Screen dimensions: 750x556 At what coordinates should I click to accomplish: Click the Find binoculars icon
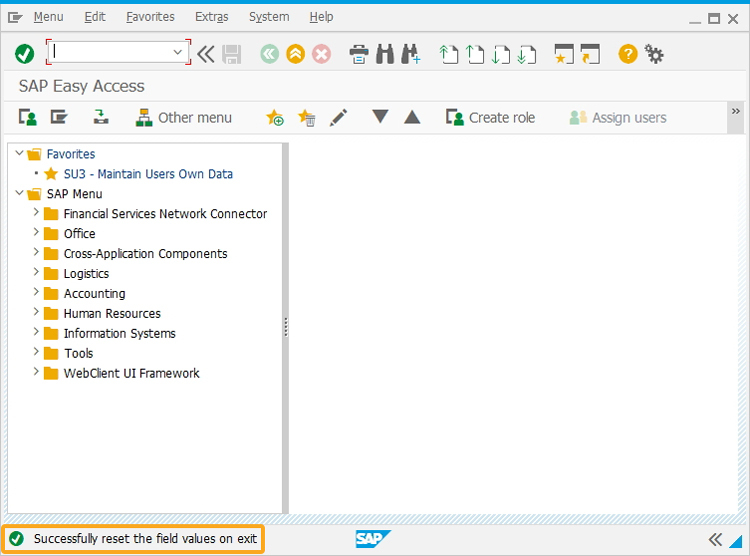[x=385, y=54]
